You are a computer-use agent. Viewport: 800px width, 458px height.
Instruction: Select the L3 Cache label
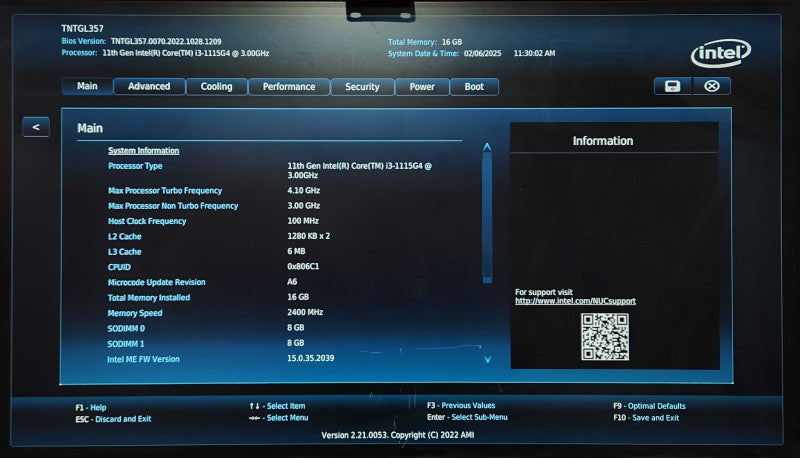pos(124,251)
